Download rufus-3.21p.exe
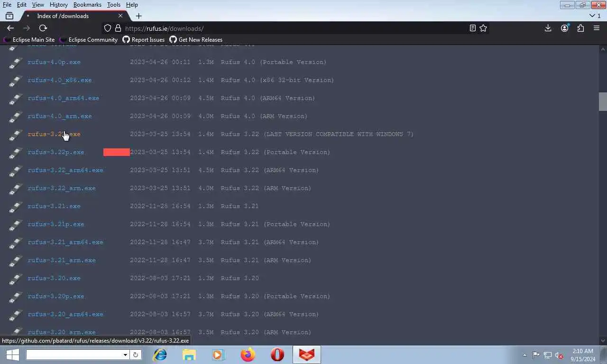607x364 pixels. coord(56,224)
